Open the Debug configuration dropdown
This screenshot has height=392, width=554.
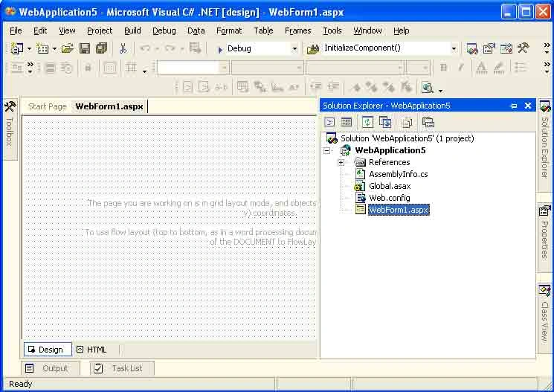pyautogui.click(x=294, y=48)
